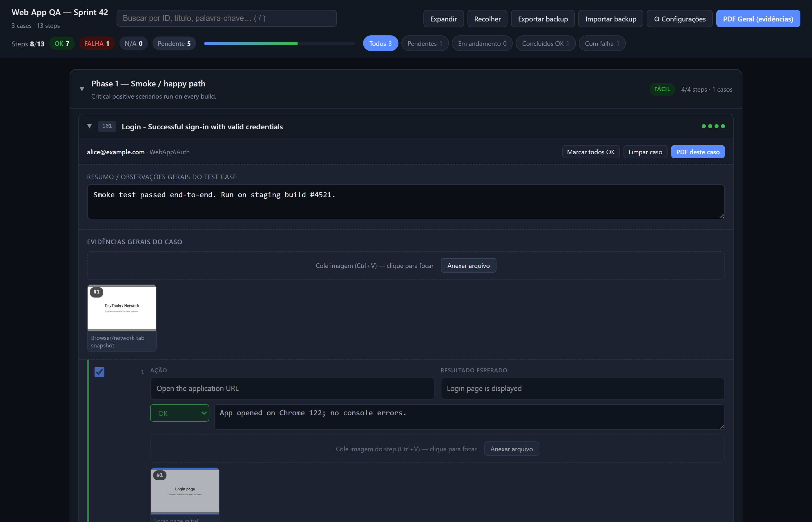Click the N/A 0 status badge

click(133, 43)
